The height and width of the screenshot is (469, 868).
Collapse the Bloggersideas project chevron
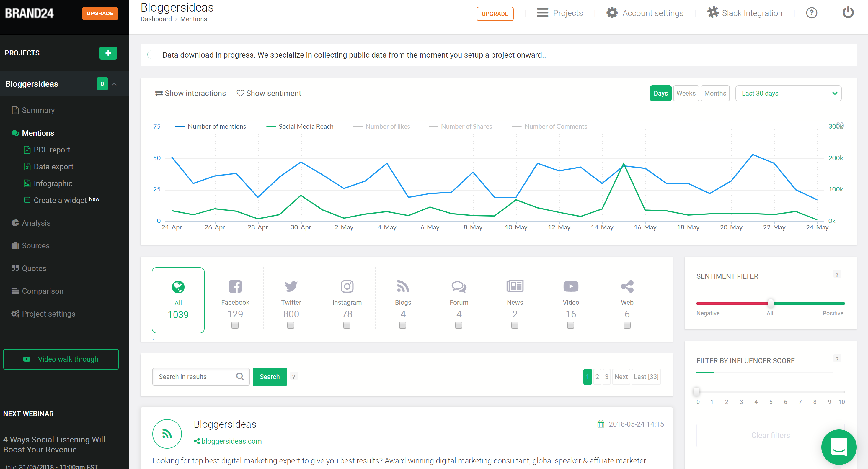click(x=115, y=84)
